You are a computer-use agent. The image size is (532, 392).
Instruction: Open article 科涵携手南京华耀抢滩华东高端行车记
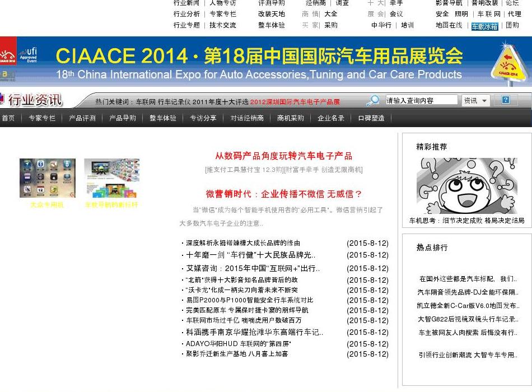254,332
